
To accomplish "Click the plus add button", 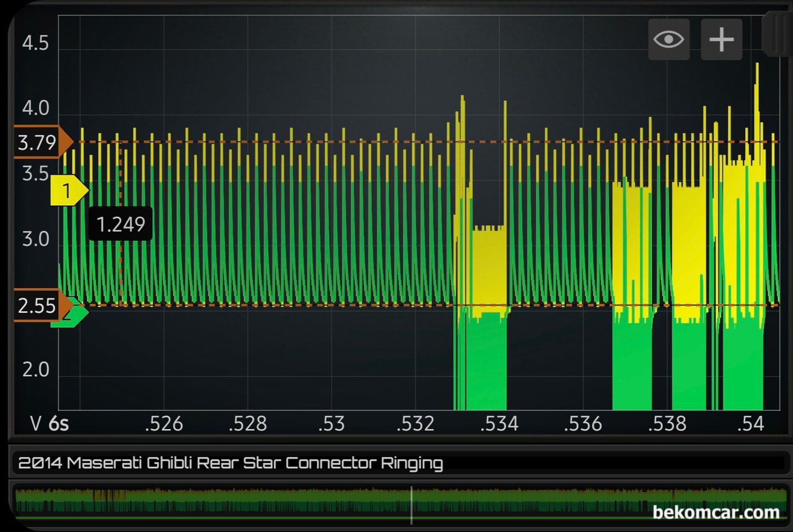I will click(x=721, y=40).
